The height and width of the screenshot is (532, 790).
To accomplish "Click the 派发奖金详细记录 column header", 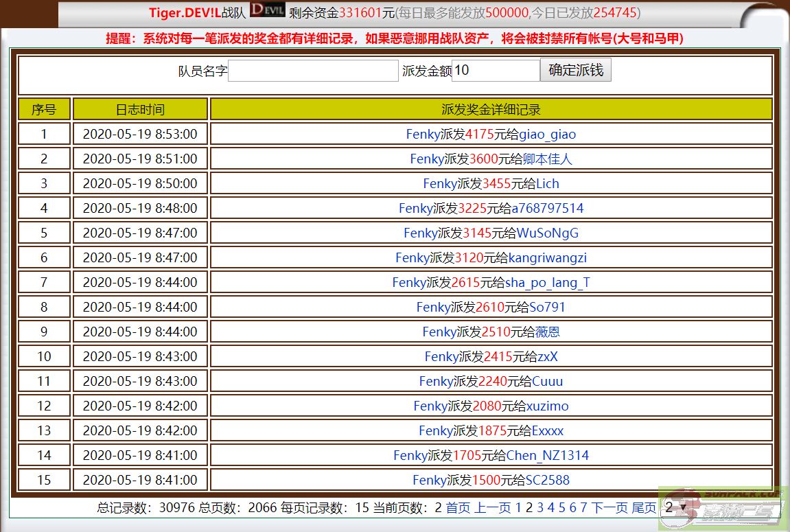I will click(491, 110).
